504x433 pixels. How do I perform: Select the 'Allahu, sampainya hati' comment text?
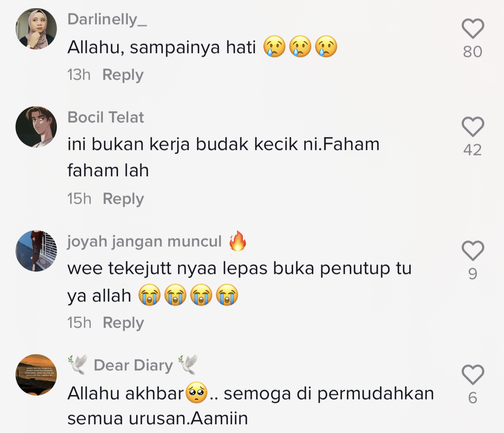202,47
